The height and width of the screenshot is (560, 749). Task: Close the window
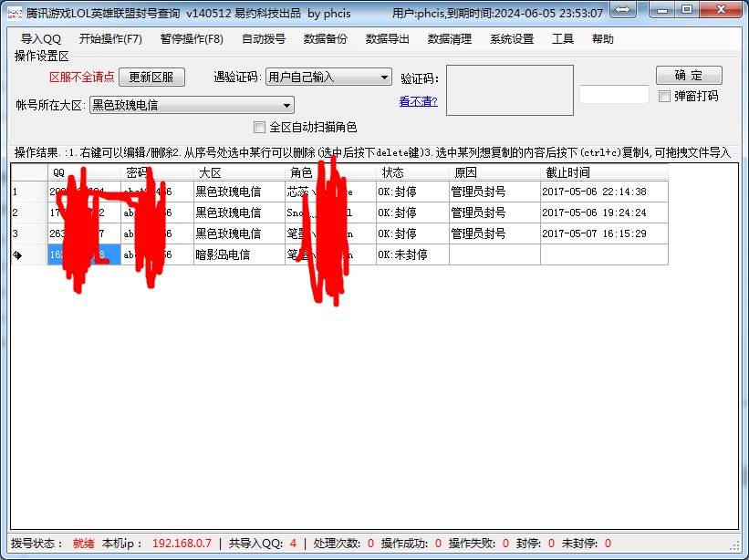(x=722, y=9)
